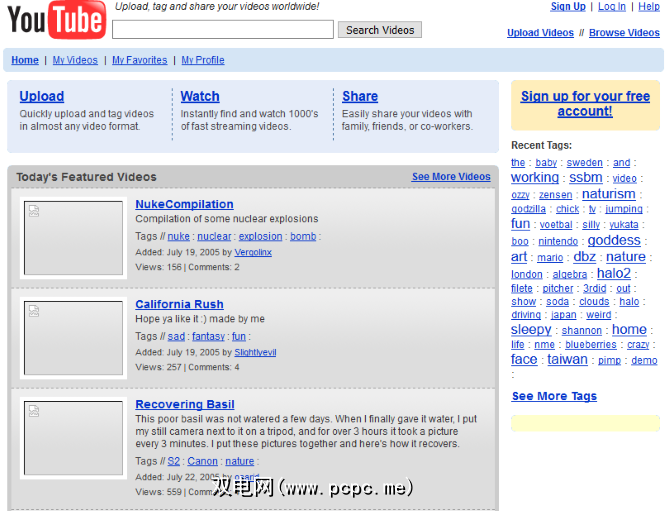
Task: Click the fantasy tag
Action: pyautogui.click(x=208, y=337)
